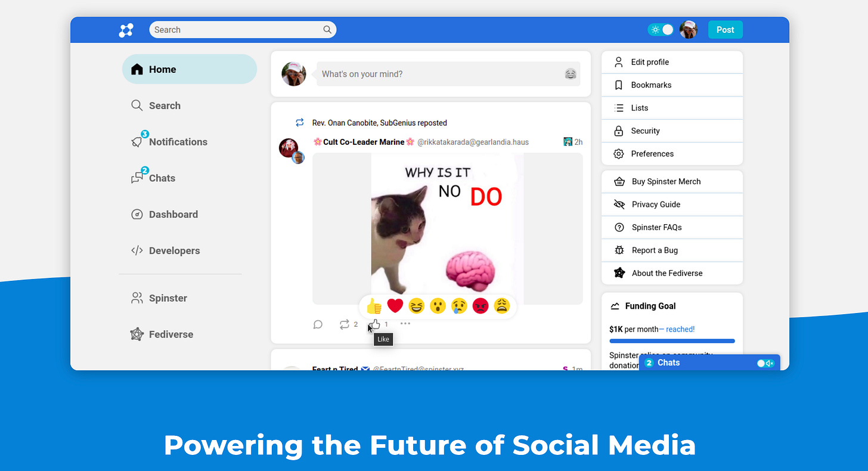The image size is (868, 471).
Task: Select the red heart reaction emoji
Action: coord(395,306)
